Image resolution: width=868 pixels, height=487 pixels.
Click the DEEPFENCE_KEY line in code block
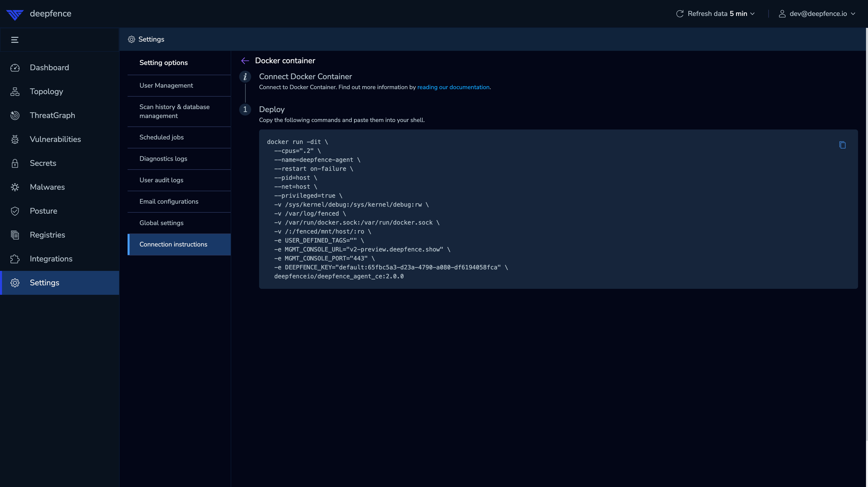coord(391,267)
